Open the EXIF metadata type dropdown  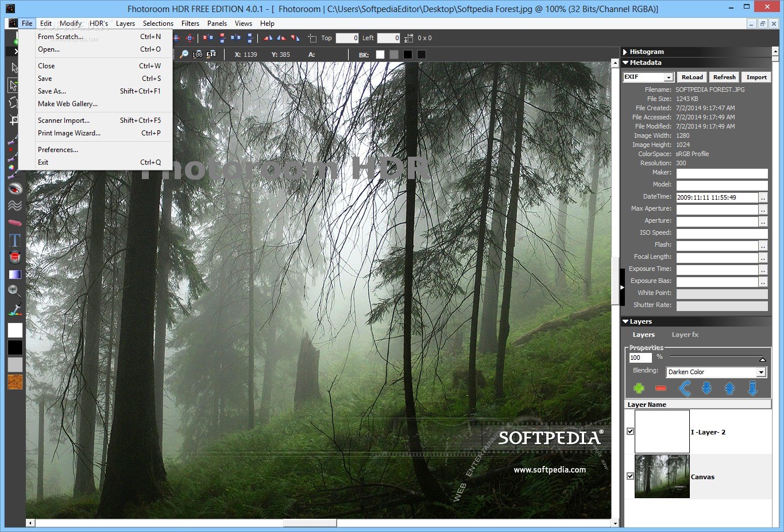(x=669, y=77)
